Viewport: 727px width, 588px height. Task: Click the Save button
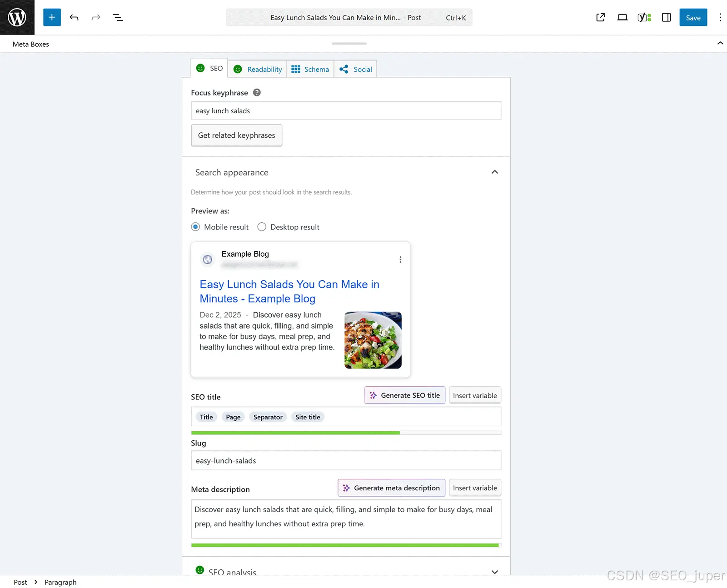point(693,17)
